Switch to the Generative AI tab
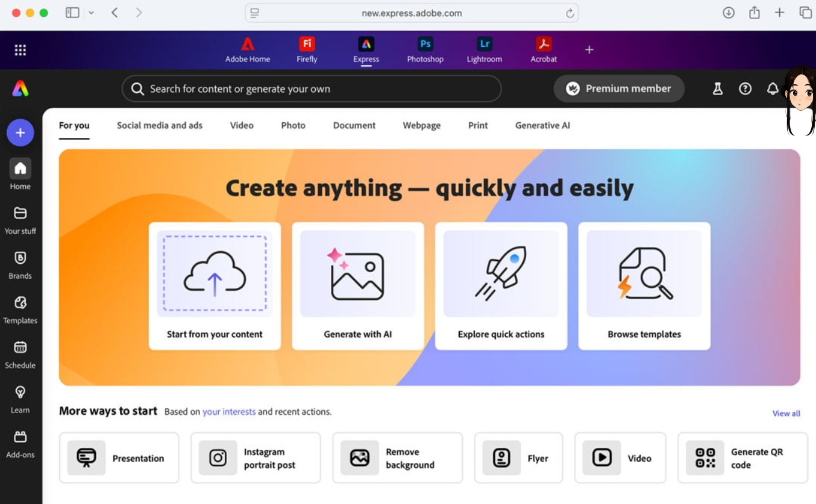816x504 pixels. [x=542, y=125]
